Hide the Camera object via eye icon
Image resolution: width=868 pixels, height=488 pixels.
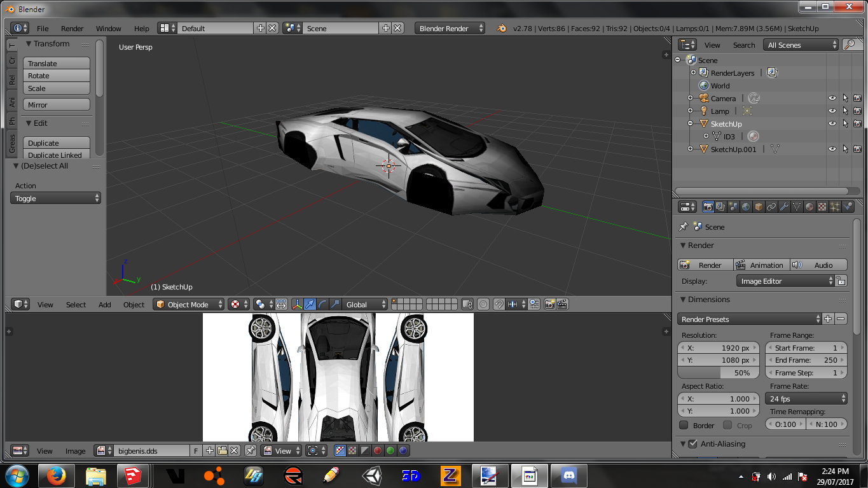coord(832,98)
